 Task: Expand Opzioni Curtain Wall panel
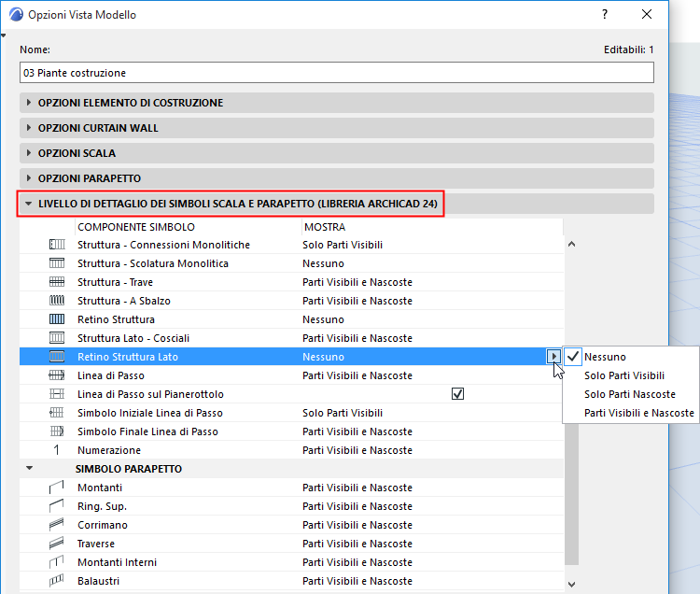(x=337, y=128)
